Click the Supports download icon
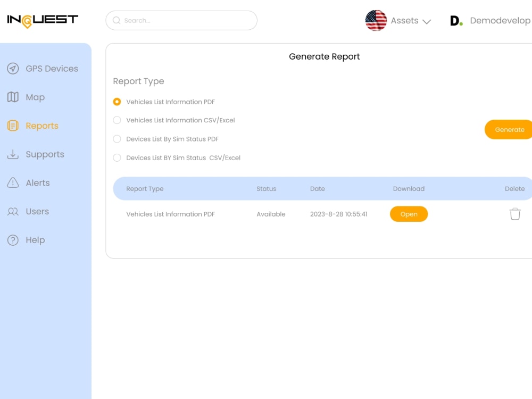532x399 pixels. click(13, 154)
